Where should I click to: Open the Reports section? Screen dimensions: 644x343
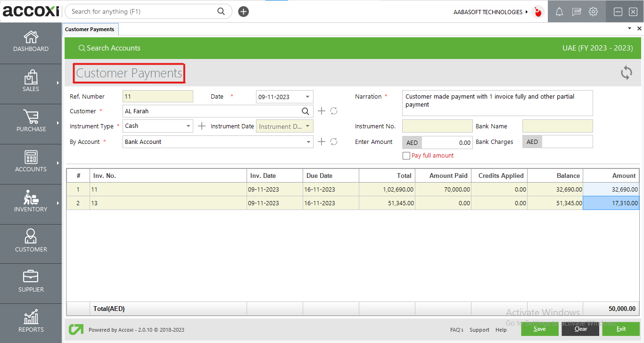pos(31,322)
